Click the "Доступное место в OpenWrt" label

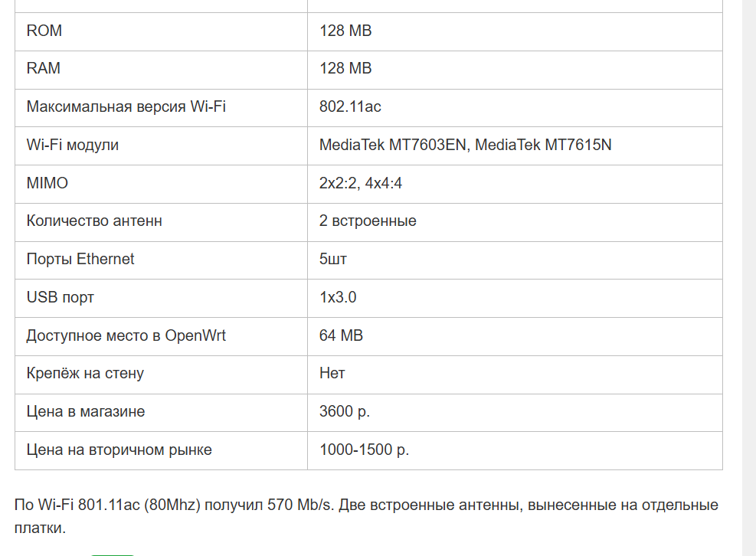[x=126, y=335]
